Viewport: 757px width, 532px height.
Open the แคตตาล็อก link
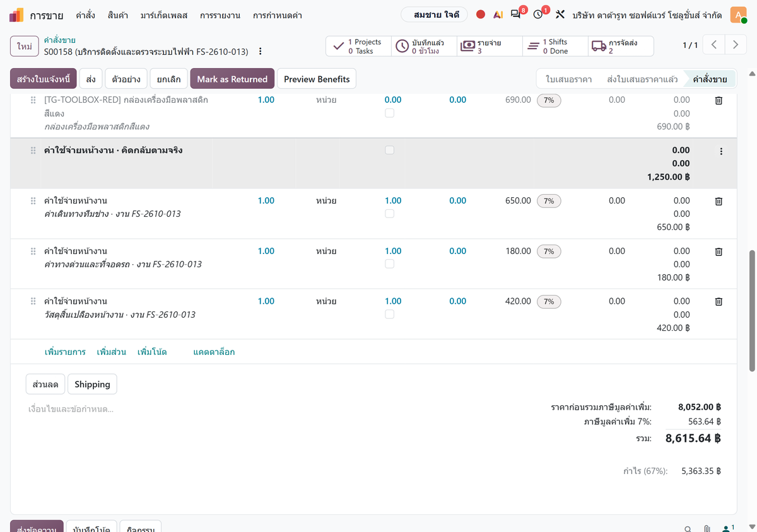coord(214,352)
